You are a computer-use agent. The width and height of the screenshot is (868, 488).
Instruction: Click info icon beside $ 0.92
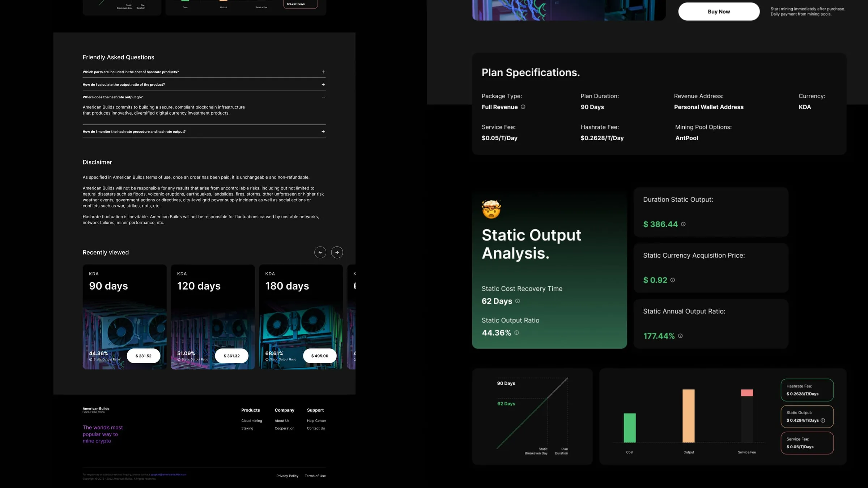(x=672, y=280)
